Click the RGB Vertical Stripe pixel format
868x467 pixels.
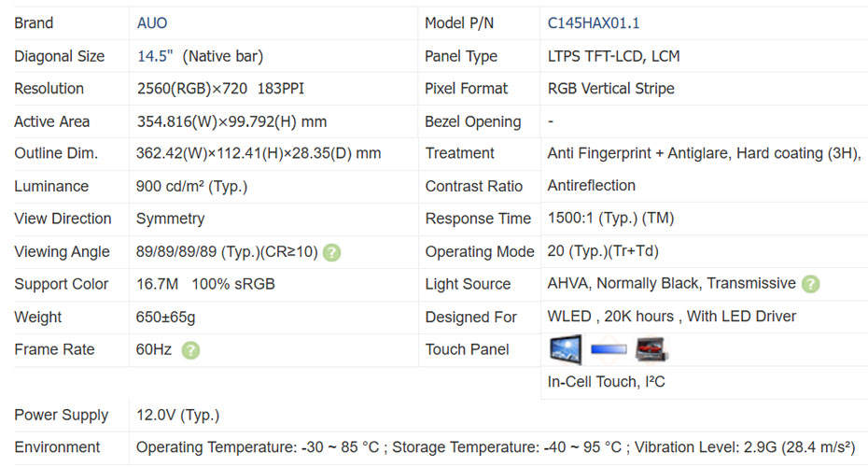click(610, 89)
